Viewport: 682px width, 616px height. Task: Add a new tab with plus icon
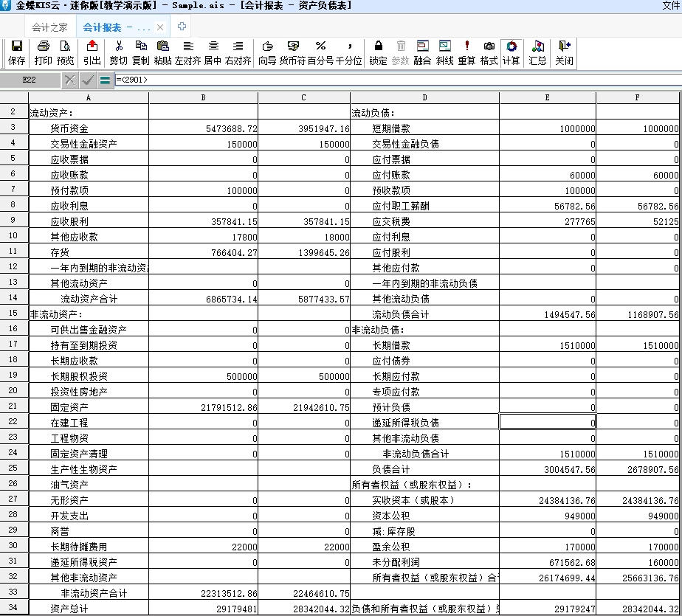coord(182,27)
